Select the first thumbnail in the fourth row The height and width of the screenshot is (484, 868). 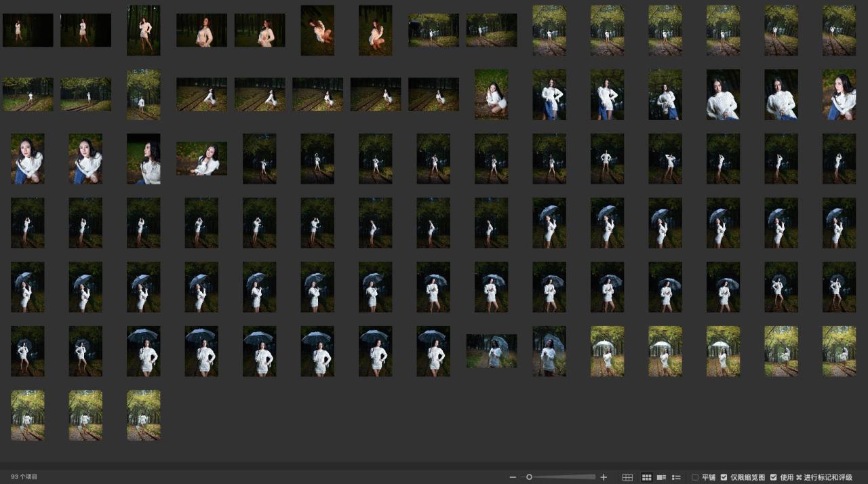(28, 223)
